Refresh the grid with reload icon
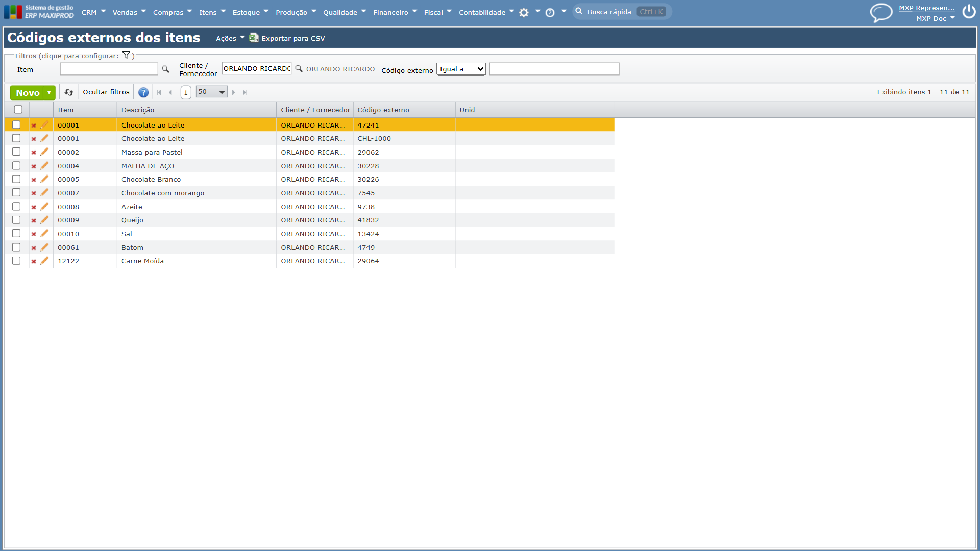980x551 pixels. pos(69,92)
